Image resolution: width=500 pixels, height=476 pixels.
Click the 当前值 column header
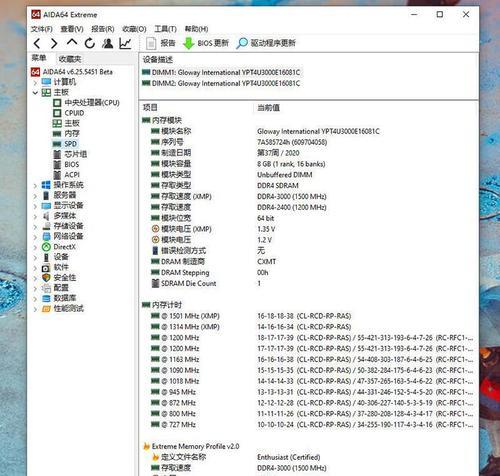pos(268,108)
